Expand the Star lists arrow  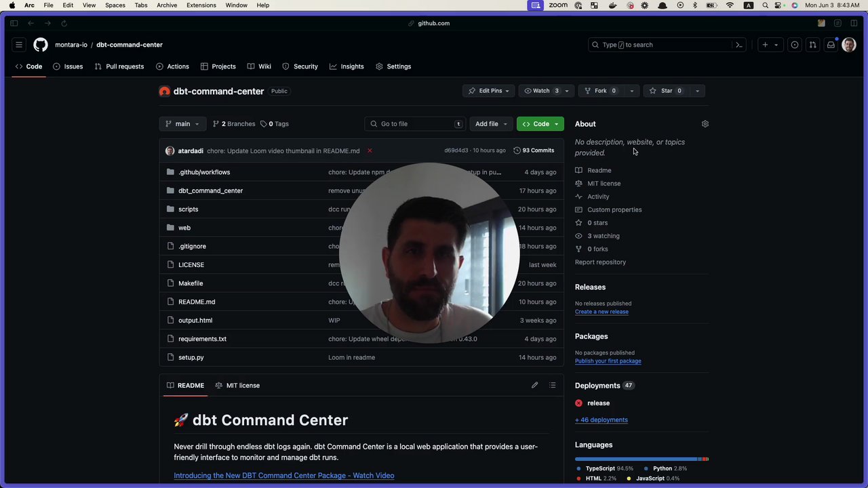coord(697,91)
